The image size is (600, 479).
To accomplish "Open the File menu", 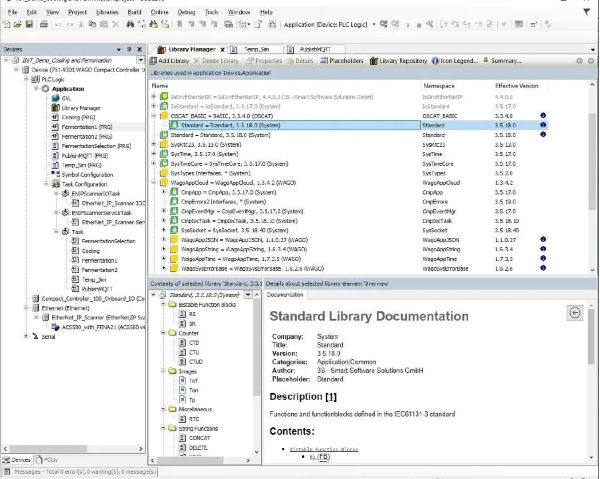I will [x=12, y=12].
